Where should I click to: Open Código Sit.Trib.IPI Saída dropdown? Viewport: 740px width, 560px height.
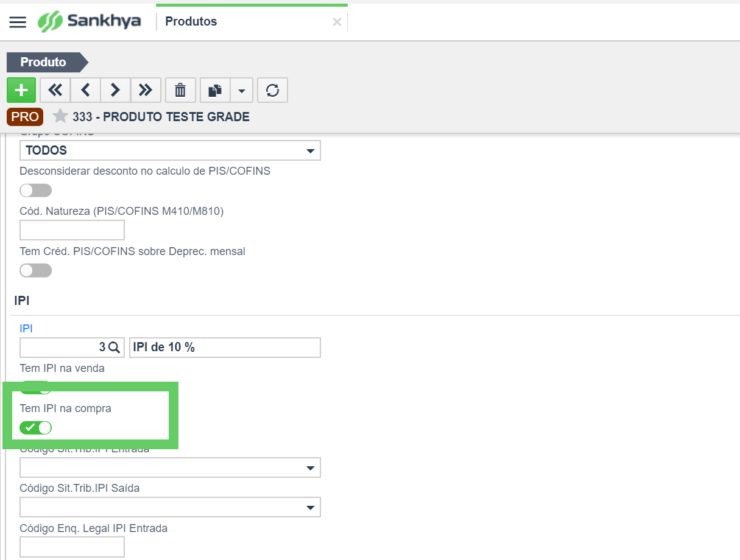tap(170, 507)
